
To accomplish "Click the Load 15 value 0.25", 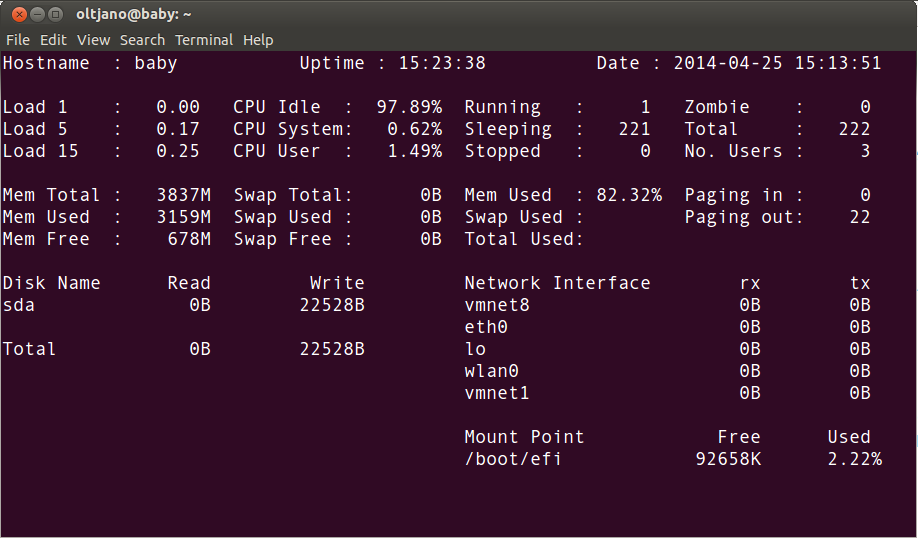I will tap(178, 151).
